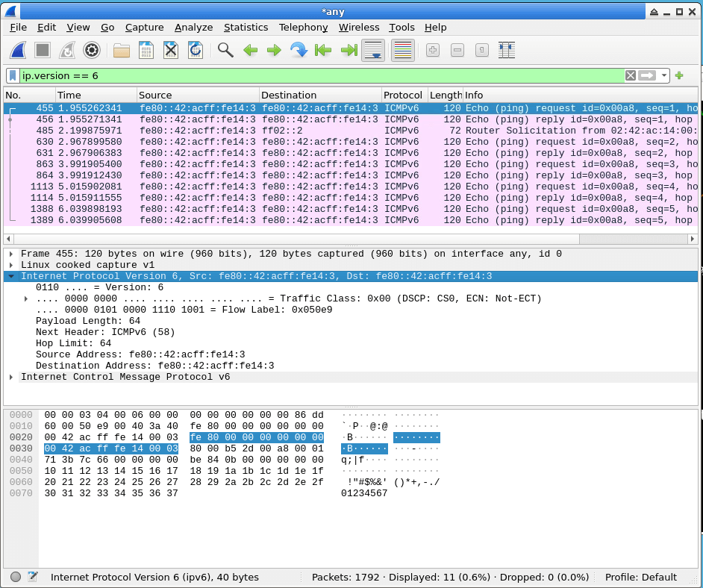The height and width of the screenshot is (588, 703).
Task: Sort by the No. column header
Action: click(x=30, y=95)
